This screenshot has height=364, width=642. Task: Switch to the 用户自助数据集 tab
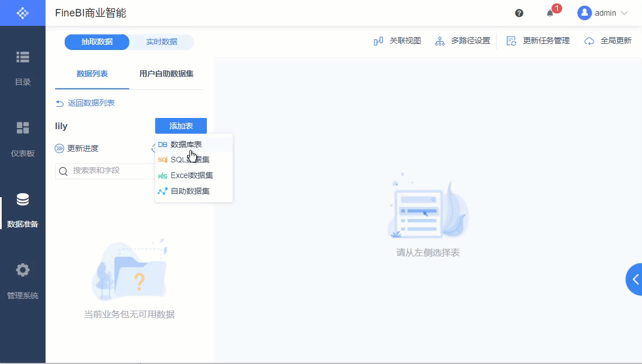click(x=165, y=74)
